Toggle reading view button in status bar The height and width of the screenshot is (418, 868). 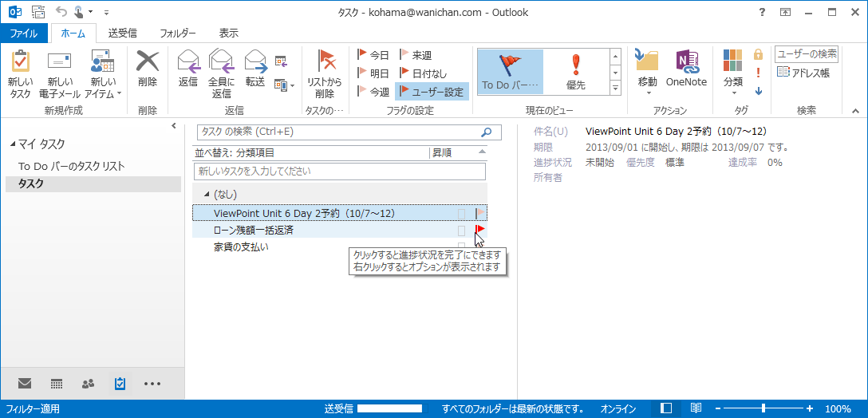[696, 408]
